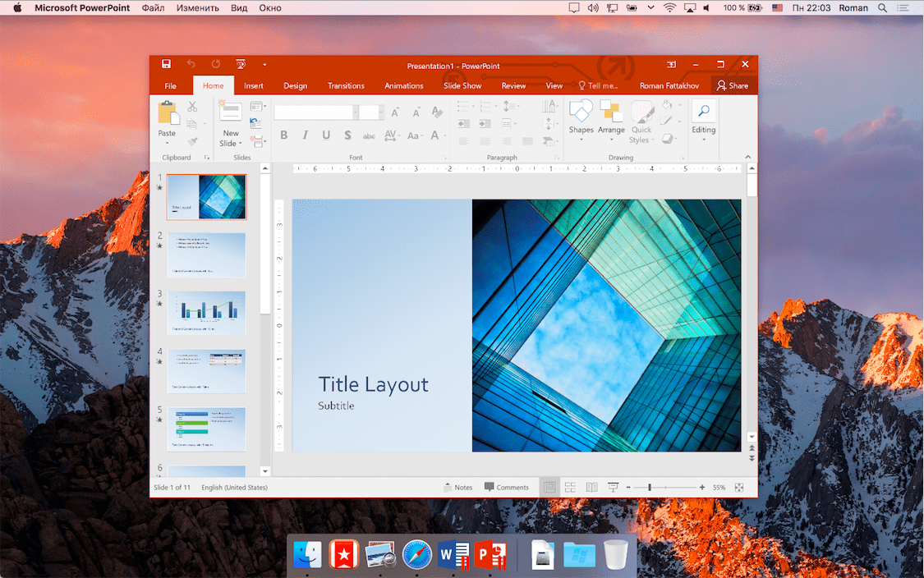Click the text Columns icon
924x578 pixels.
[508, 124]
